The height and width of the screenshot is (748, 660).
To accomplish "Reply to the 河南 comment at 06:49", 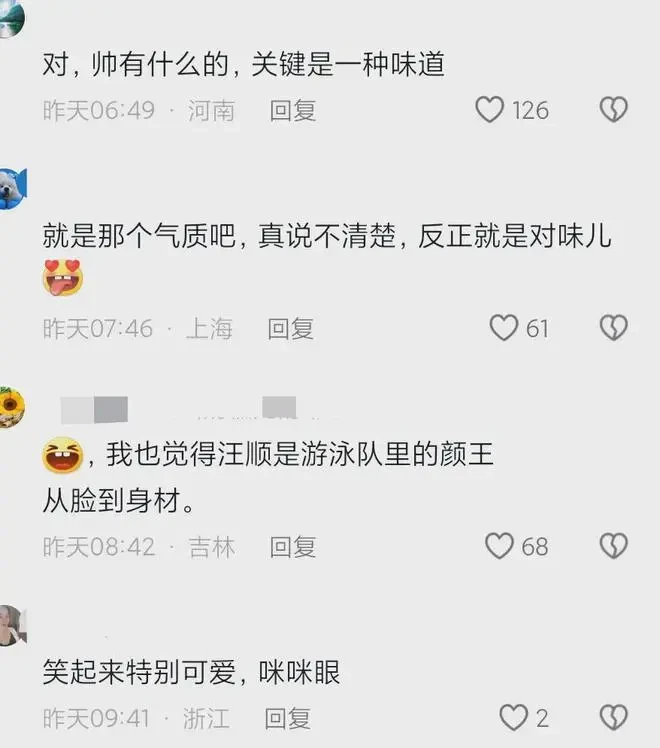I will tap(293, 111).
